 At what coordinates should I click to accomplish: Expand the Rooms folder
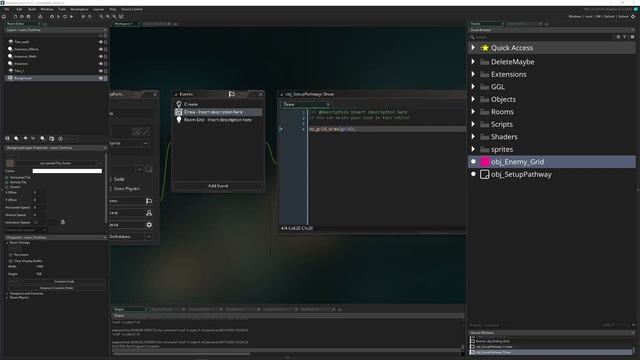click(473, 112)
